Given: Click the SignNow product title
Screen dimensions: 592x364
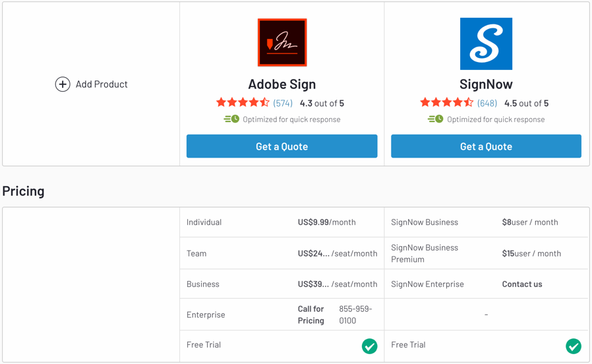Looking at the screenshot, I should click(x=486, y=84).
